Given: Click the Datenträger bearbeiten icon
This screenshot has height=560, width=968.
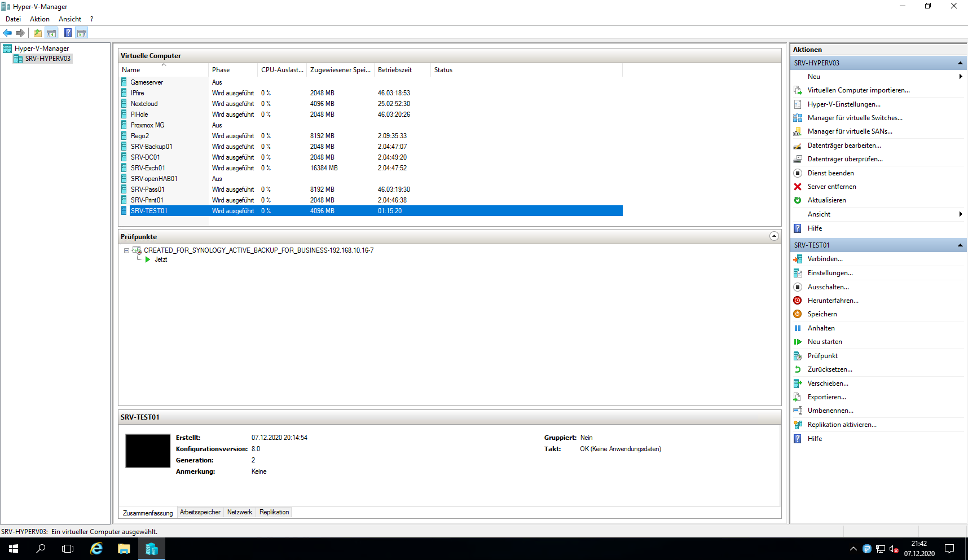Looking at the screenshot, I should (x=798, y=145).
